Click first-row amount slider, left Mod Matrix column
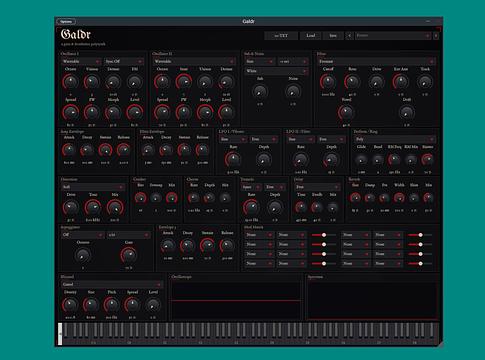The height and width of the screenshot is (360, 485). (x=323, y=235)
